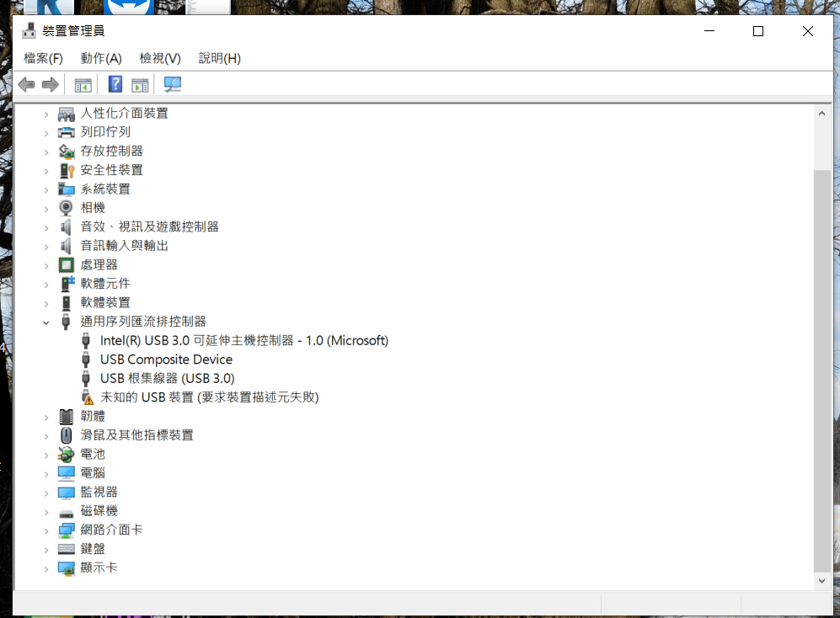840x618 pixels.
Task: Expand the 列印佇列 category
Action: point(46,133)
